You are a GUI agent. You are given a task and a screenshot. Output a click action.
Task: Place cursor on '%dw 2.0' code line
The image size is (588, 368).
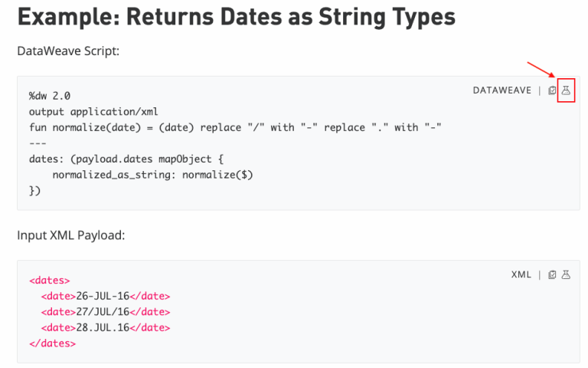(50, 96)
